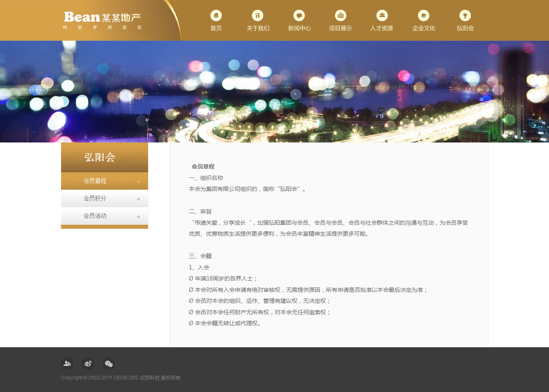Select the buildings icon for 项目展示
Viewport: 549px width, 392px height.
click(x=341, y=15)
